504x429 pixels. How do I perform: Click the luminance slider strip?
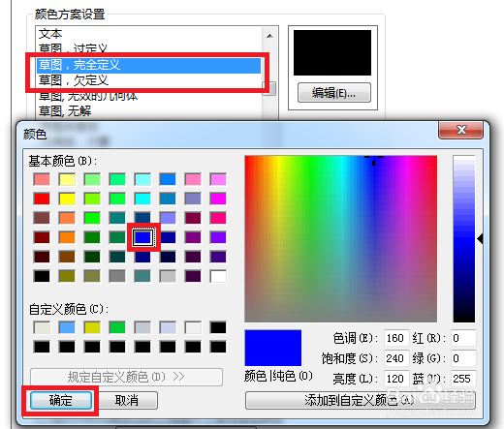pyautogui.click(x=464, y=239)
